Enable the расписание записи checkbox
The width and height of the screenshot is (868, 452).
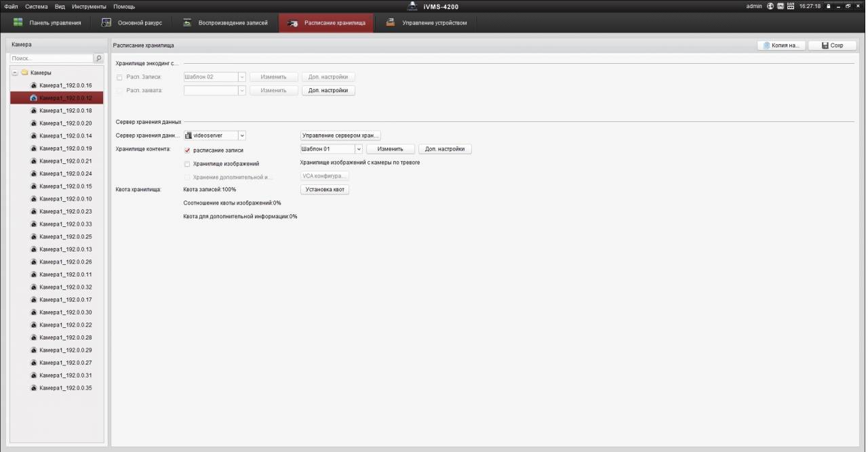click(x=187, y=150)
